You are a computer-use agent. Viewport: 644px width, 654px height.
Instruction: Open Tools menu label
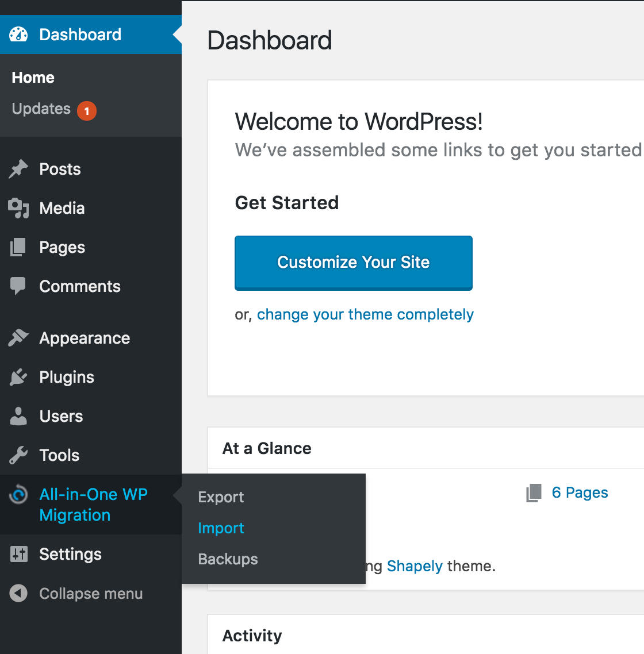coord(59,455)
